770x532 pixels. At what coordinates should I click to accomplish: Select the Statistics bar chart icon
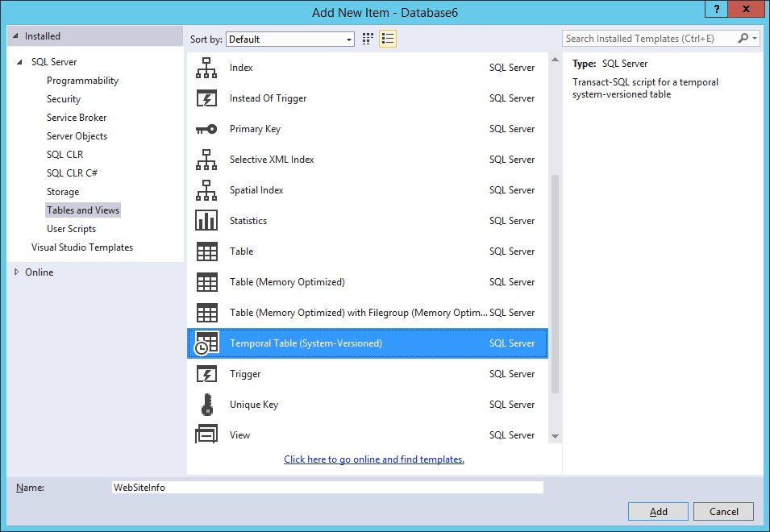(206, 221)
